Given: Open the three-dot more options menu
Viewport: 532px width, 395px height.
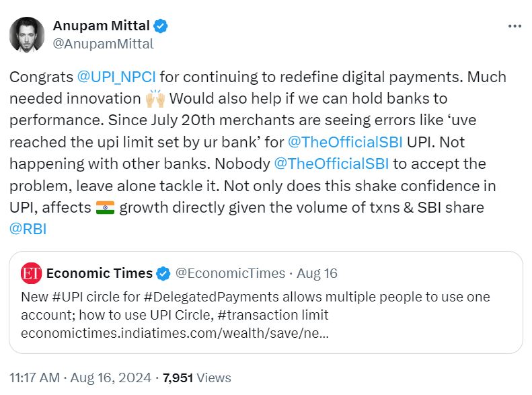Looking at the screenshot, I should [515, 26].
